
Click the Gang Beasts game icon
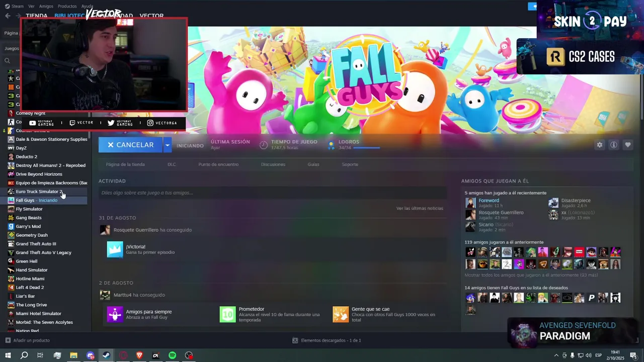[x=11, y=218]
